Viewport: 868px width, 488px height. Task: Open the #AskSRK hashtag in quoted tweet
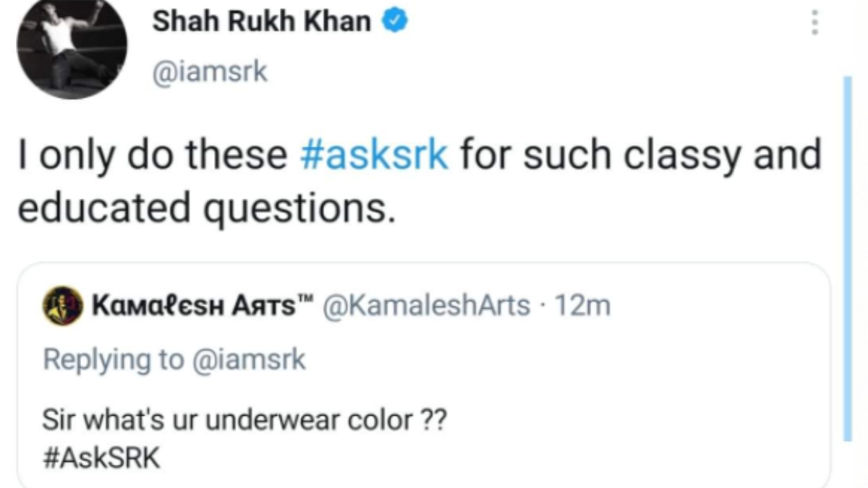pyautogui.click(x=101, y=460)
